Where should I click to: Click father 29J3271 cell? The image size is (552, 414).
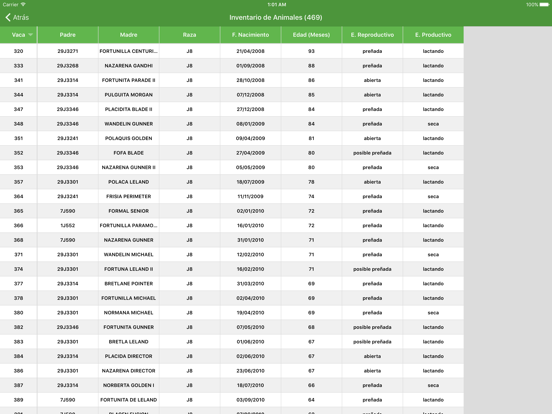pos(68,51)
